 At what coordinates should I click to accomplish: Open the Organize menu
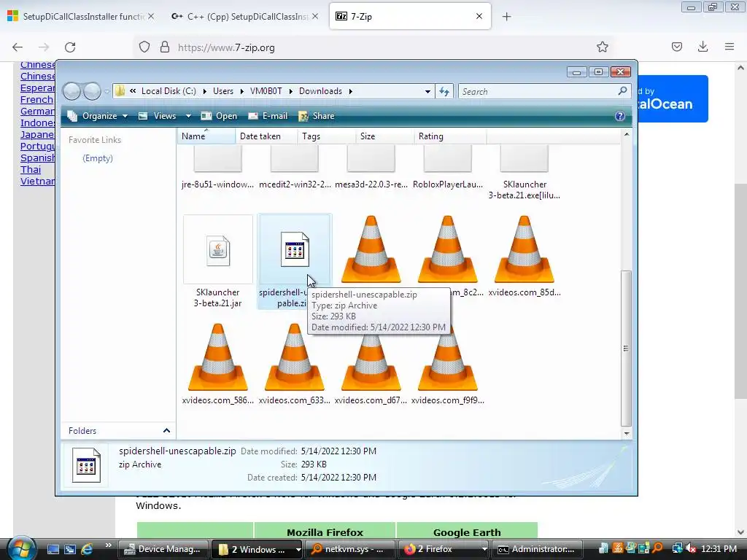pyautogui.click(x=98, y=116)
